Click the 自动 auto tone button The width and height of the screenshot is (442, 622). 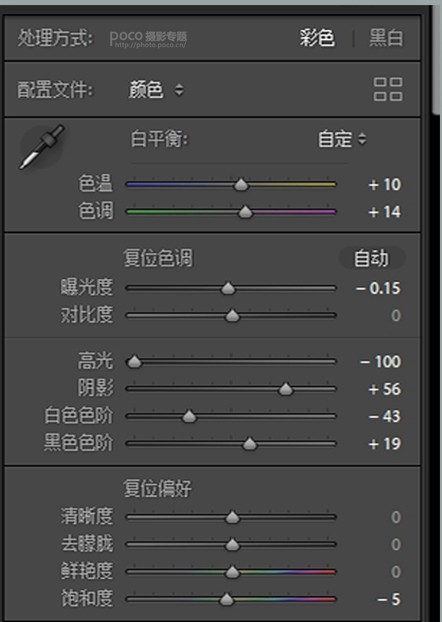(371, 259)
